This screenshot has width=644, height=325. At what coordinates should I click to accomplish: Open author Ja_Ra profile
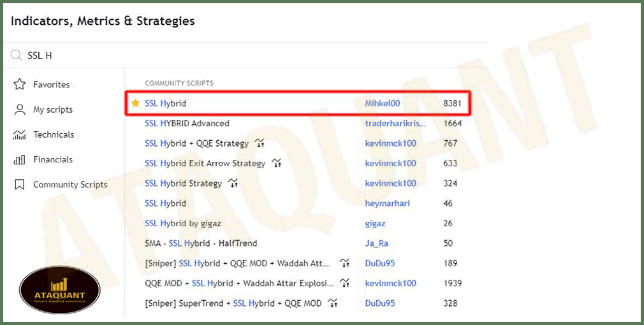pyautogui.click(x=377, y=243)
